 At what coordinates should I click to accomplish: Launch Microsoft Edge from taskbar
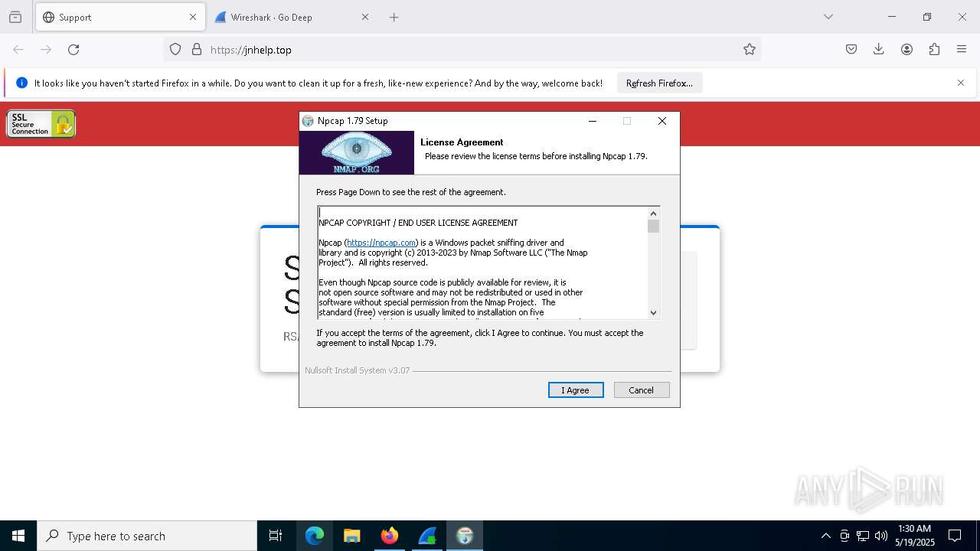[315, 536]
